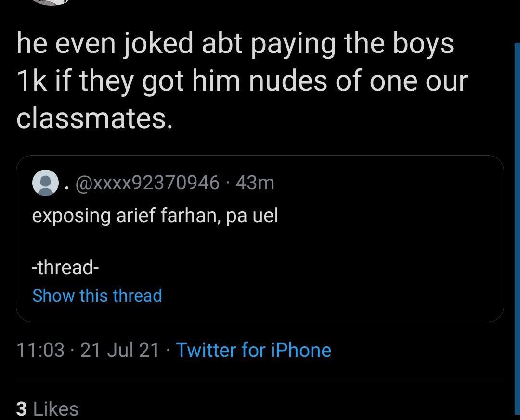Viewport: 520px width, 420px height.
Task: Click the divider line above the Likes row
Action: (x=260, y=379)
